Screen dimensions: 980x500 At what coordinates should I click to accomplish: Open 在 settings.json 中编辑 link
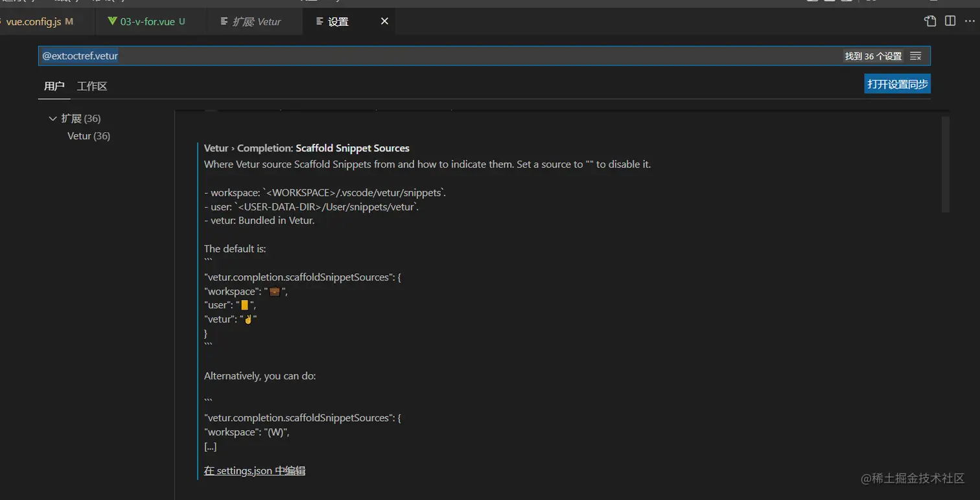[x=255, y=471]
